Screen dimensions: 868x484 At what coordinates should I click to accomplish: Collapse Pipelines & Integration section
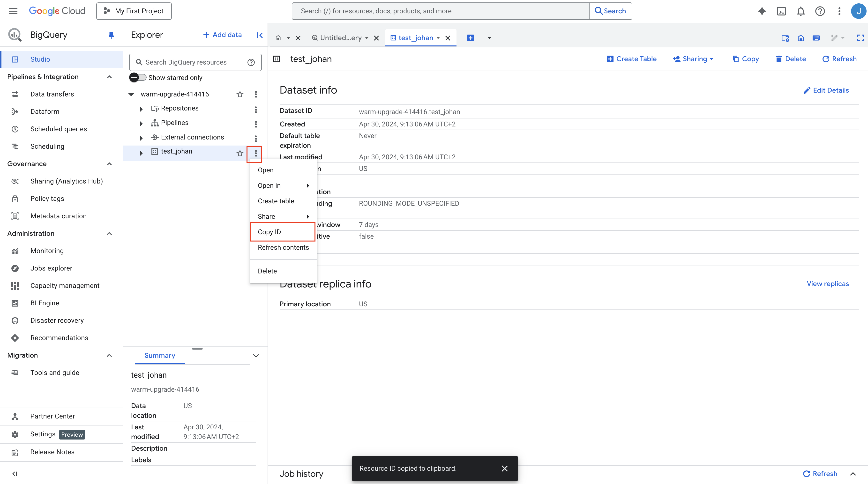pos(109,77)
